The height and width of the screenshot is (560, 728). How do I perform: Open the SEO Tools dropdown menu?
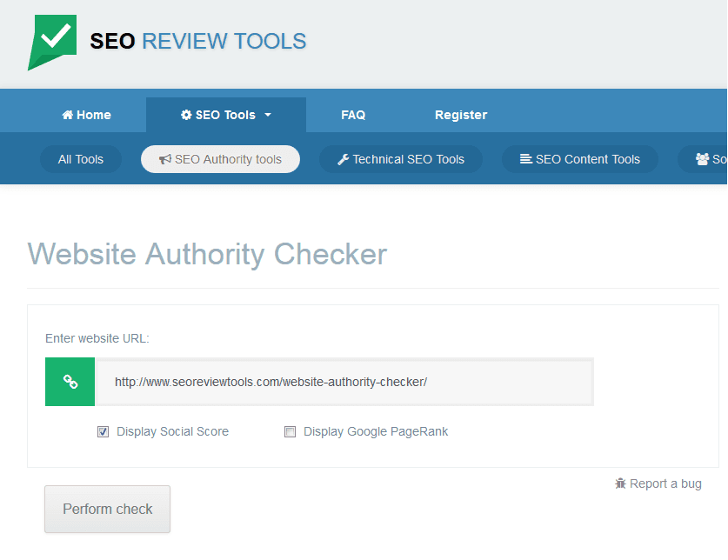(x=226, y=114)
